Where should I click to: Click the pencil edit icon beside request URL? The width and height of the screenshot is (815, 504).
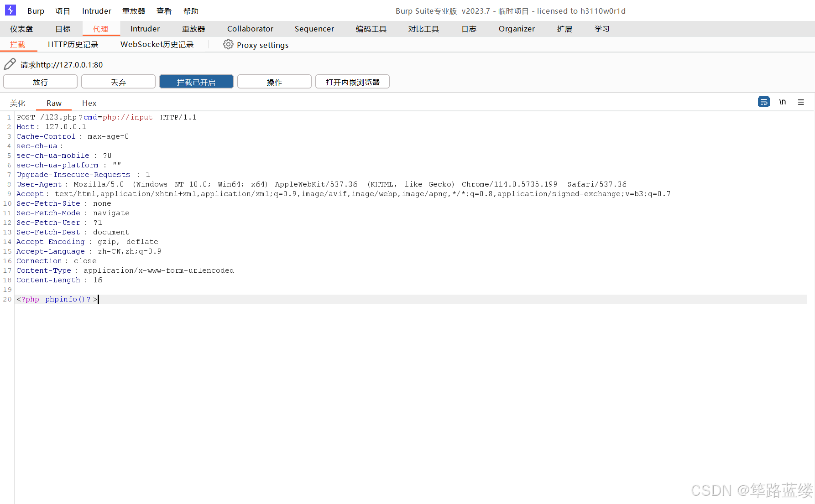click(x=10, y=64)
